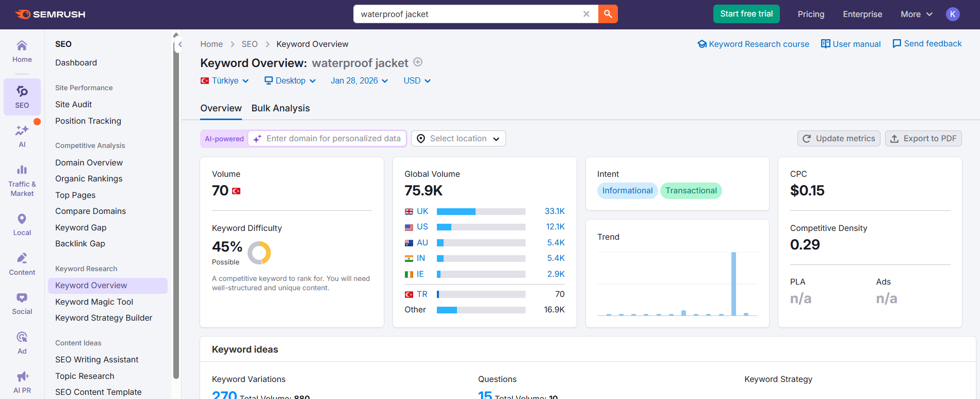Focus the domain personalized data field
This screenshot has height=399, width=980.
pos(327,139)
